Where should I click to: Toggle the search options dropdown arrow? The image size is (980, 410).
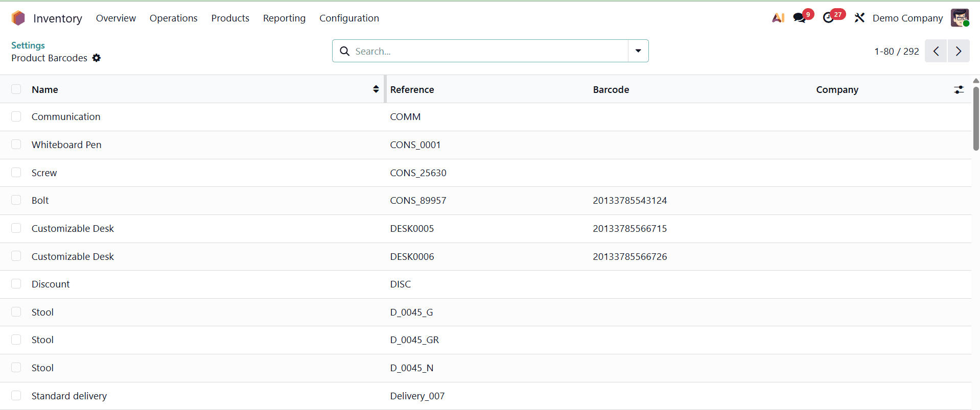[x=638, y=51]
